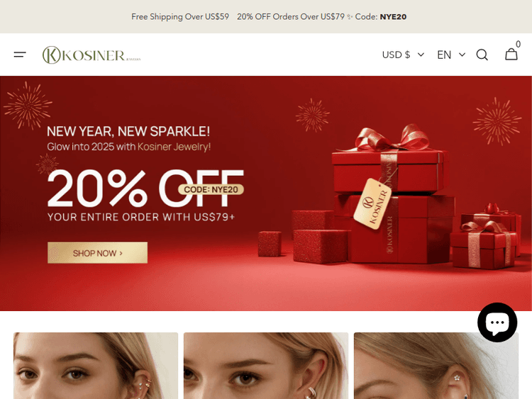Click the chevron beside USD $
532x399 pixels.
(421, 55)
